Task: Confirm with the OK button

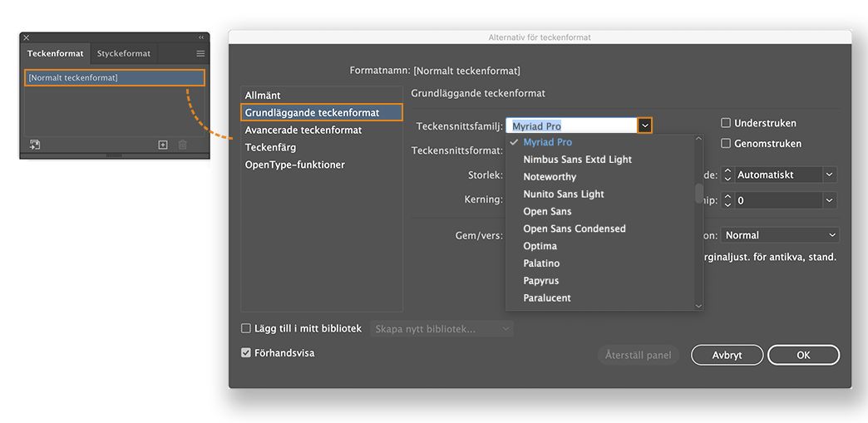Action: tap(803, 355)
